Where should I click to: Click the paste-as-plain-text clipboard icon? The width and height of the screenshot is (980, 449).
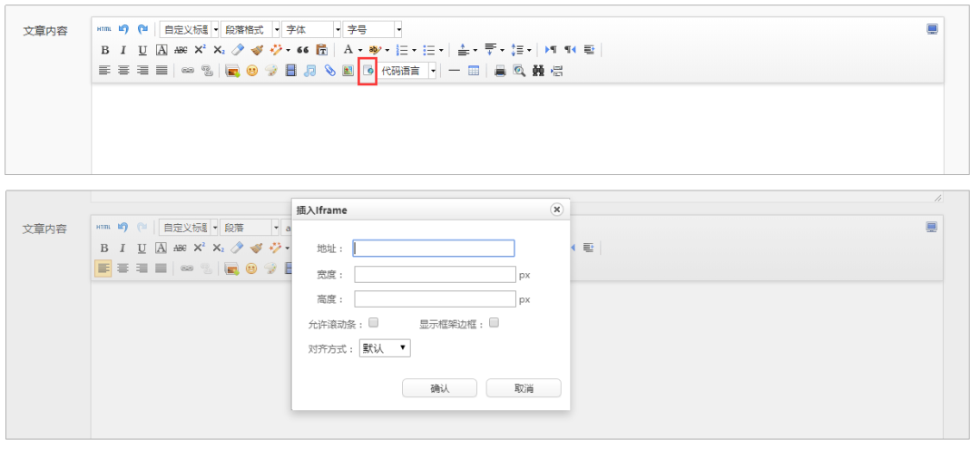tap(322, 50)
